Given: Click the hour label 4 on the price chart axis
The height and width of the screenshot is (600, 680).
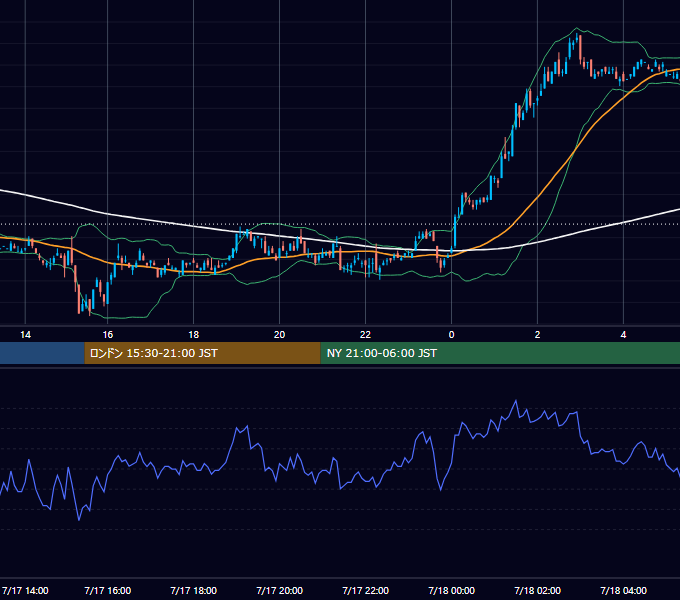Looking at the screenshot, I should click(623, 335).
